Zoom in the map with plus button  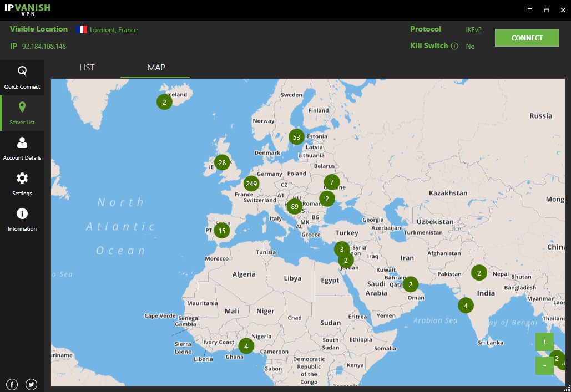pyautogui.click(x=544, y=342)
